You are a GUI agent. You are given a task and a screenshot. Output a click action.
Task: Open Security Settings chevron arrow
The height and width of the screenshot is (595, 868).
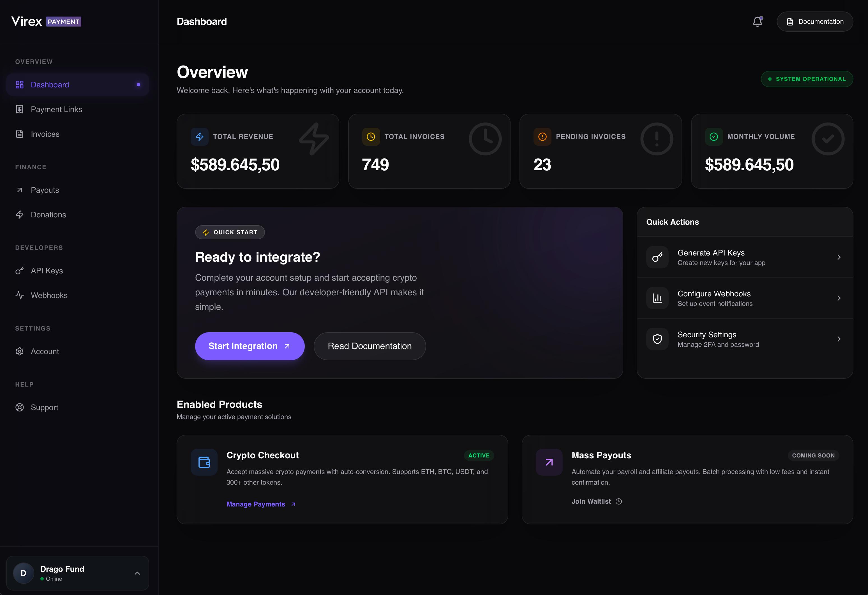[839, 339]
